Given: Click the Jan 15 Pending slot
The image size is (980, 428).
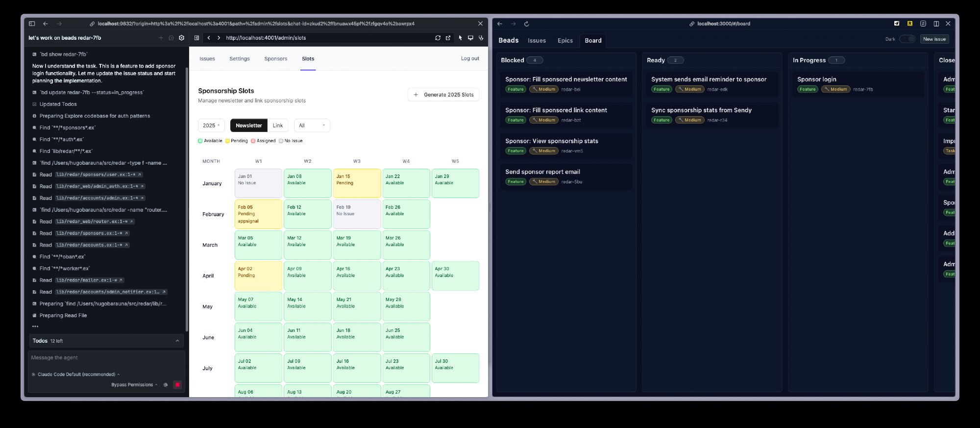Looking at the screenshot, I should pos(357,183).
